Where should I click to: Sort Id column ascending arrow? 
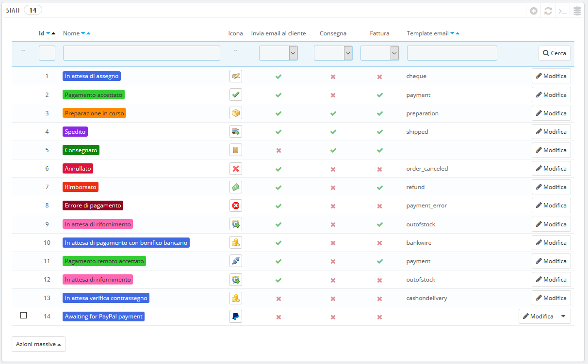(53, 33)
